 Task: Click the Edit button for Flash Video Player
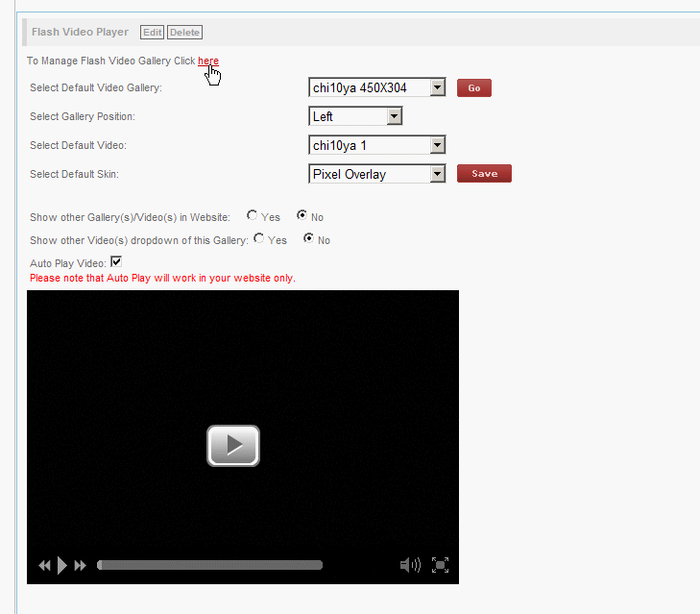[153, 32]
